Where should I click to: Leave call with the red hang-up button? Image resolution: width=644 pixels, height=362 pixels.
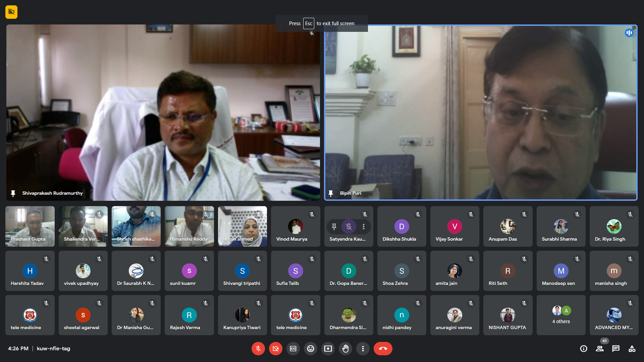[x=383, y=349]
